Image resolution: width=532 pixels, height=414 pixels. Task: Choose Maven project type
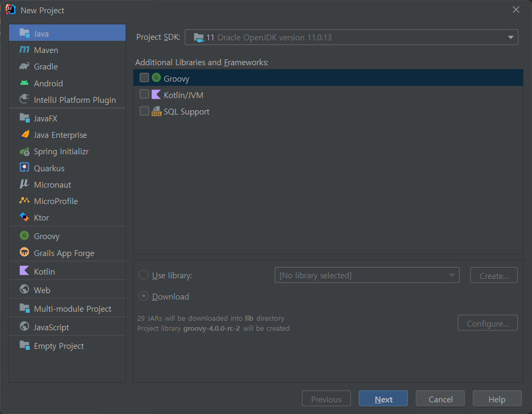pyautogui.click(x=67, y=50)
